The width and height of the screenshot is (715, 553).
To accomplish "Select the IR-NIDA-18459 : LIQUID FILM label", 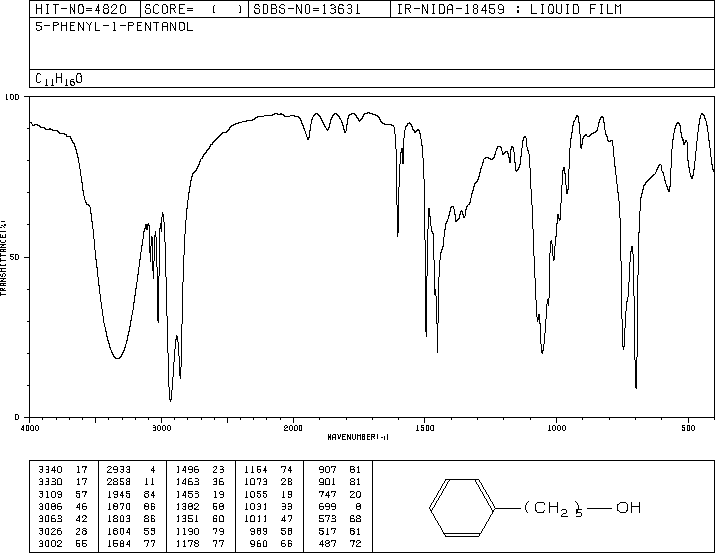I will [x=509, y=9].
